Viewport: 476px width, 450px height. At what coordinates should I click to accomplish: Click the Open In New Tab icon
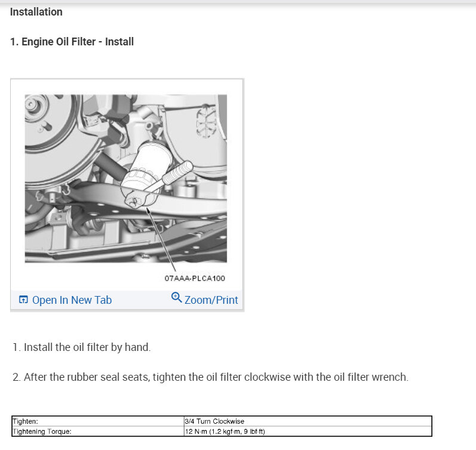click(23, 300)
